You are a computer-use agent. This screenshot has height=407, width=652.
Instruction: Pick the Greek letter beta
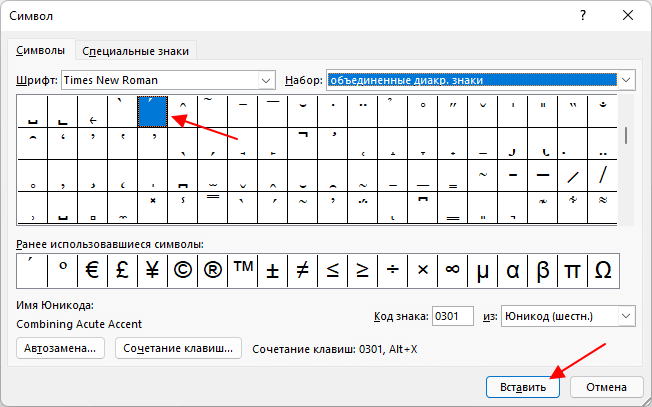coord(543,271)
